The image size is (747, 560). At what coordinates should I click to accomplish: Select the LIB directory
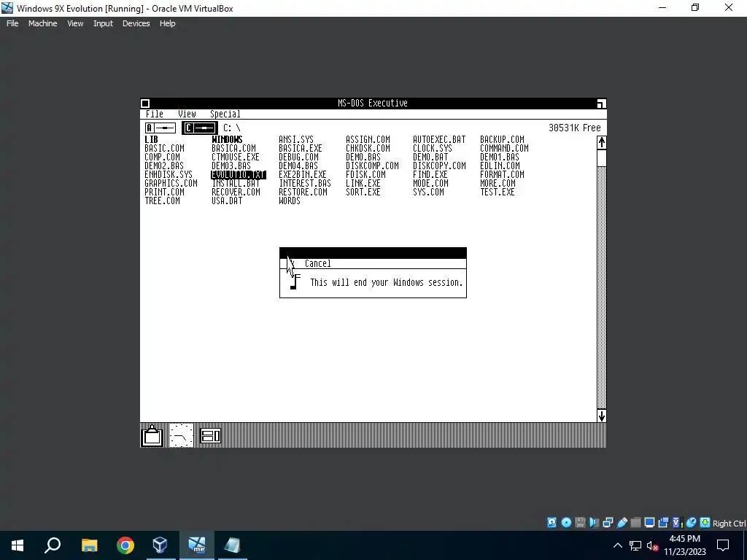151,139
